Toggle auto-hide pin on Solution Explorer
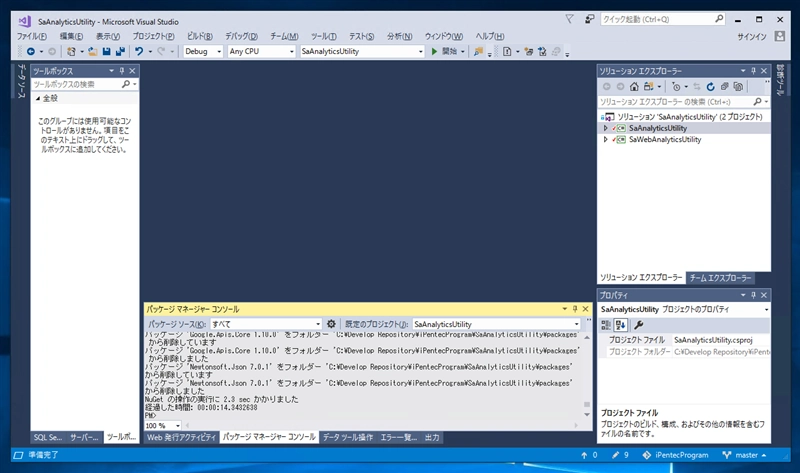 pos(753,71)
